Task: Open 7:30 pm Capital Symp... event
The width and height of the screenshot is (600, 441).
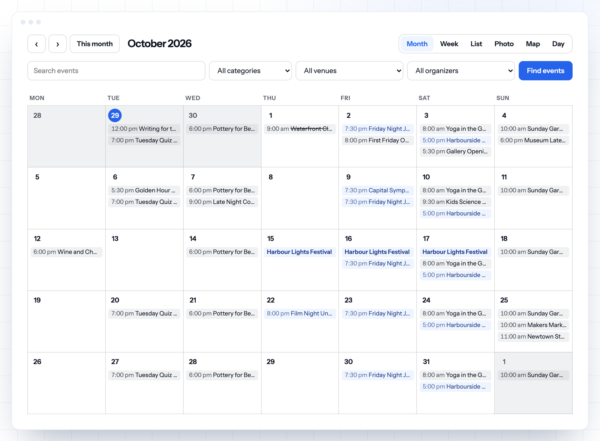Action: click(377, 191)
